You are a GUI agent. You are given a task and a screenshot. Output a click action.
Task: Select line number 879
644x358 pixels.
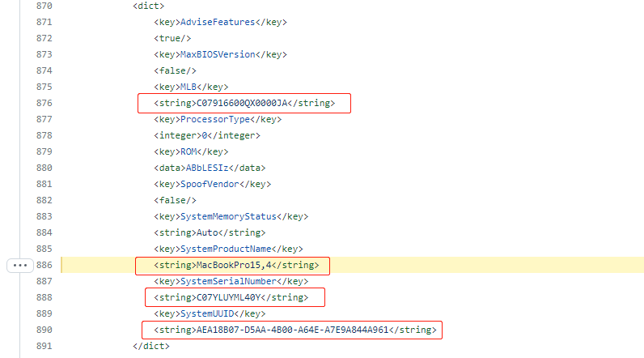click(x=44, y=151)
